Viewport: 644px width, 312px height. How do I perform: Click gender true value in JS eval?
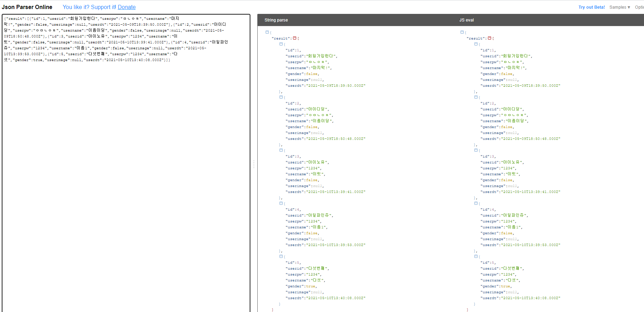click(x=505, y=286)
